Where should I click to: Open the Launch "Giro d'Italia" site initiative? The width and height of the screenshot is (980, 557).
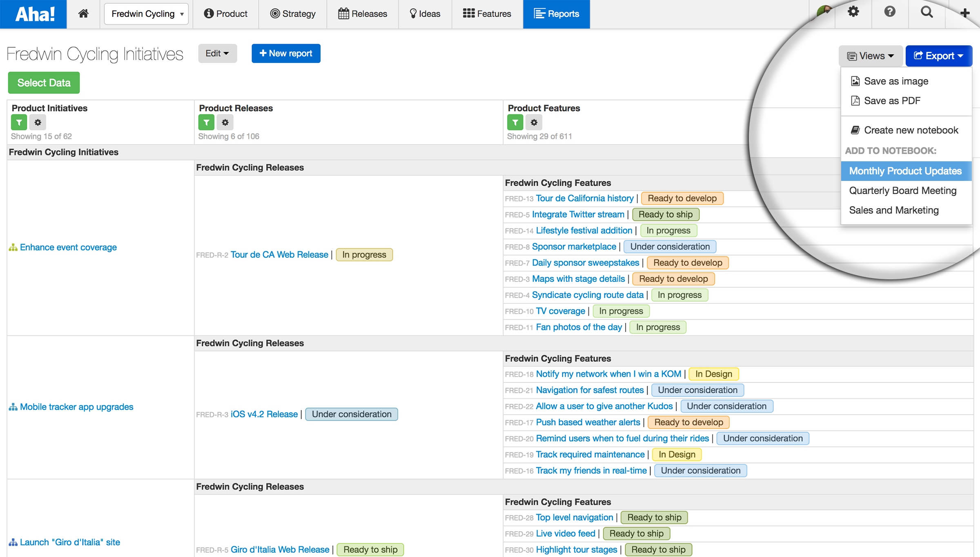(70, 542)
